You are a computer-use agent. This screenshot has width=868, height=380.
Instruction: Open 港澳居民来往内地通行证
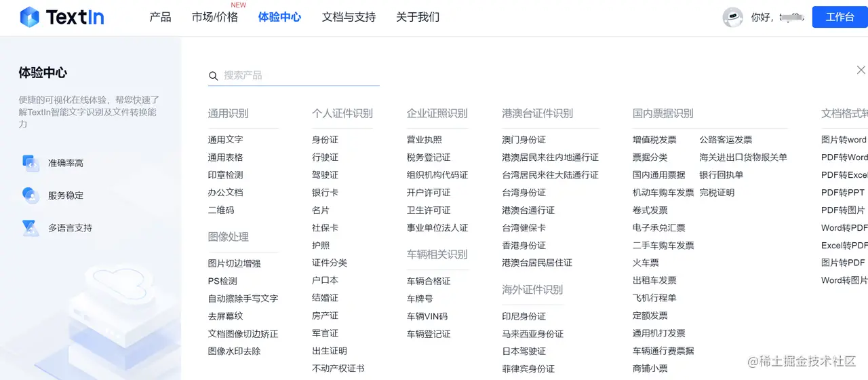(550, 157)
